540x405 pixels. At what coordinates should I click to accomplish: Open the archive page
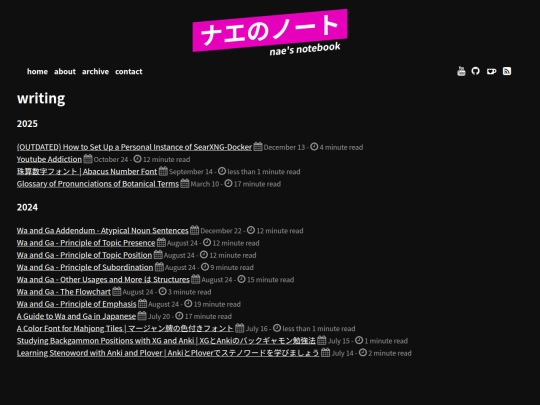(95, 71)
